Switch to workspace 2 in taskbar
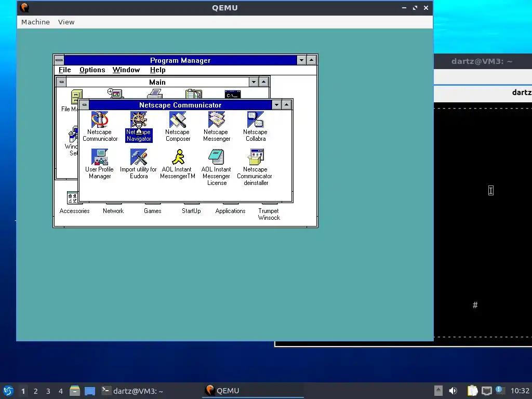Viewport: 532px width, 399px height. click(36, 391)
